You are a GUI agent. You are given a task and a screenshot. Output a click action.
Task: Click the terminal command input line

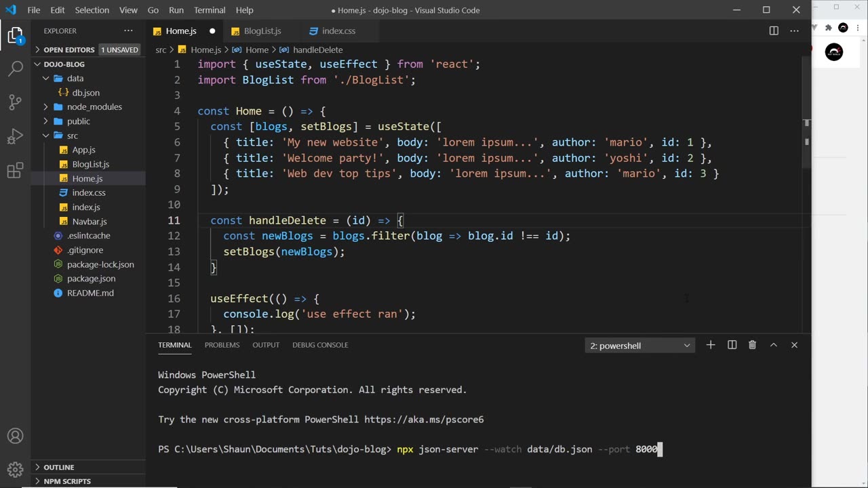(x=410, y=449)
